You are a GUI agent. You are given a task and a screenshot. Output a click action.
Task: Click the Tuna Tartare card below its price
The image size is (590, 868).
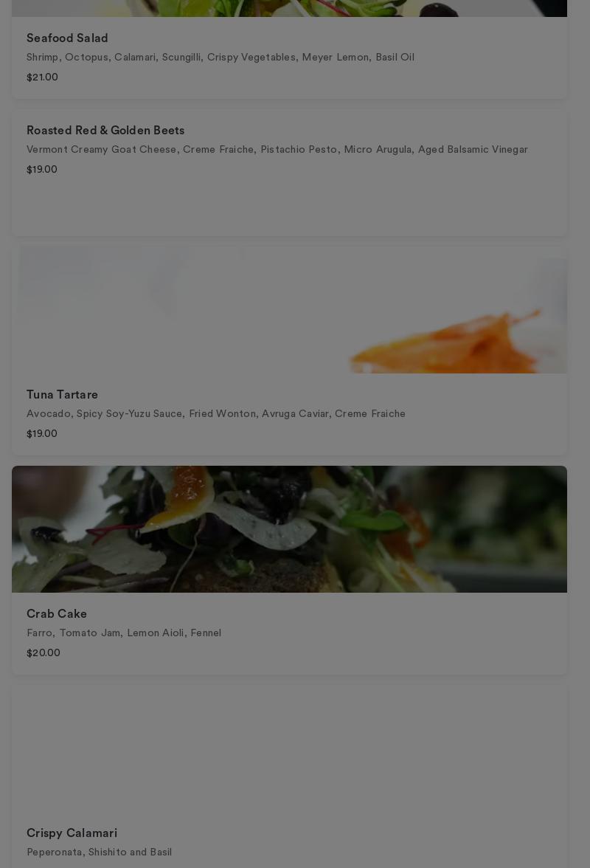click(x=289, y=447)
